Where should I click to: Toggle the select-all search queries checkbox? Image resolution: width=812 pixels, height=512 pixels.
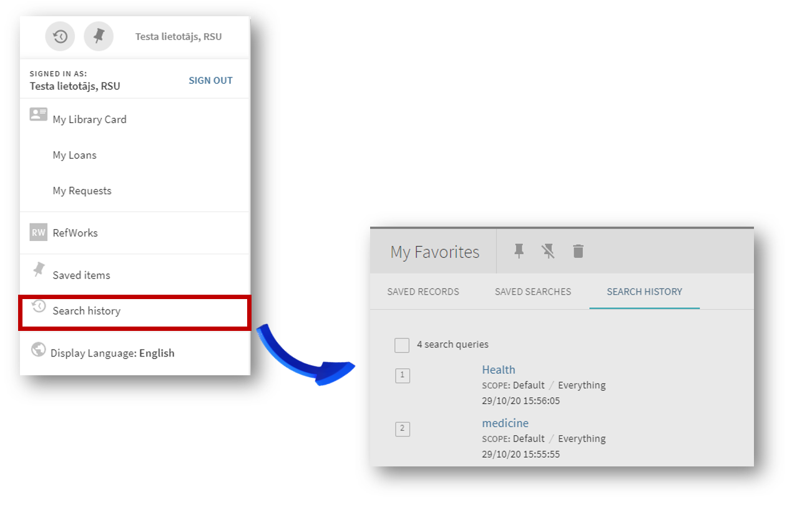pos(402,345)
